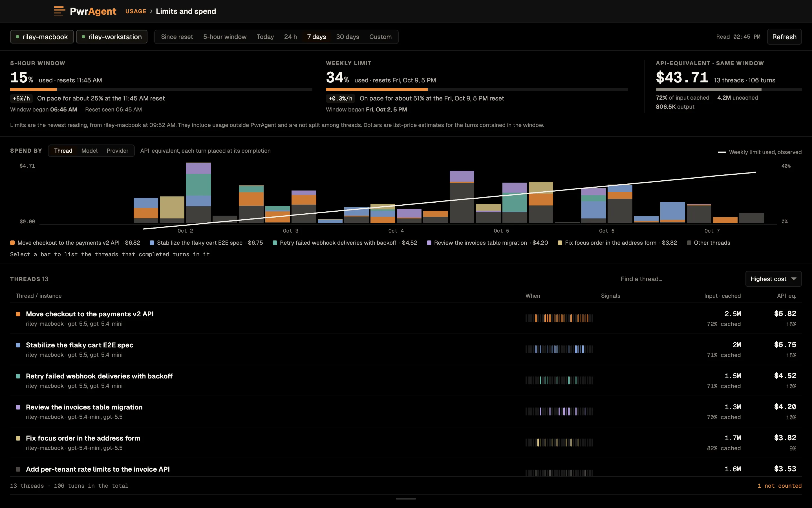The width and height of the screenshot is (812, 508).
Task: Group spend by Model
Action: click(x=89, y=151)
